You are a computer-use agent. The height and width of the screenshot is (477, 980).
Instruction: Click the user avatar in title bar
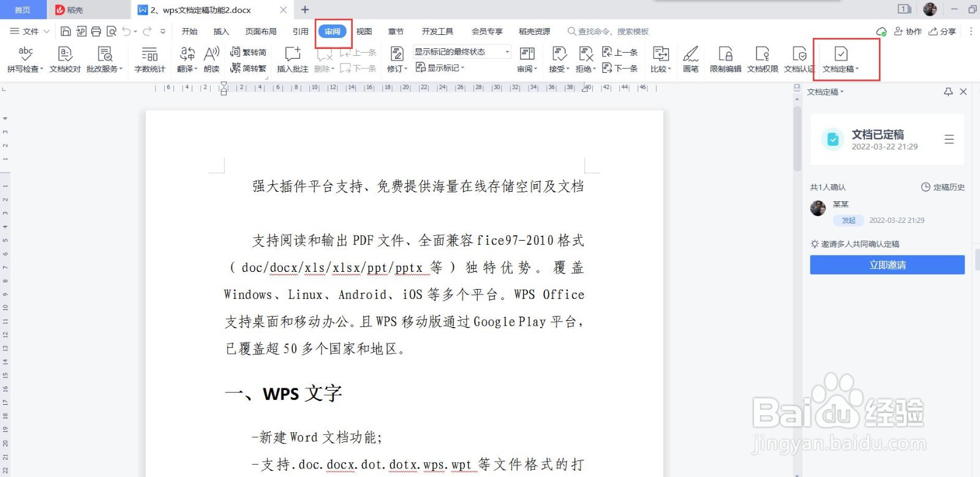click(x=930, y=9)
